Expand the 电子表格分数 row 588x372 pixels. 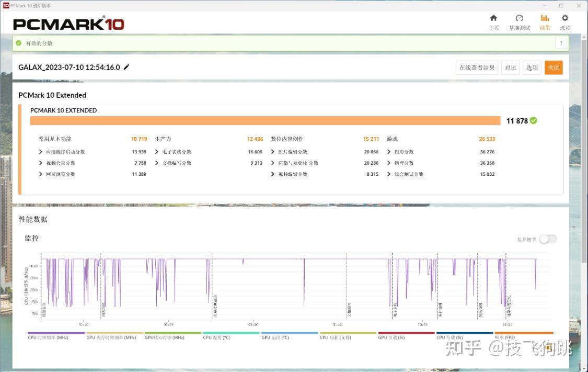click(x=157, y=152)
